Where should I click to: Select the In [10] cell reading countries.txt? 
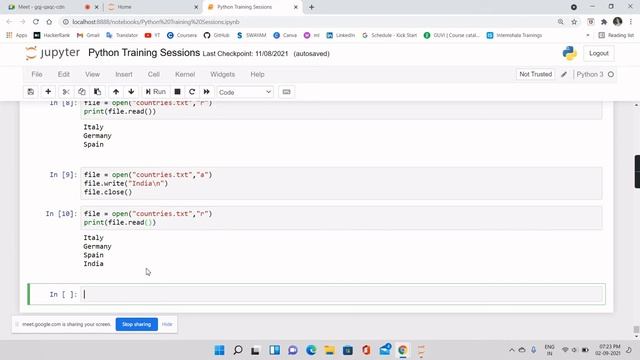(x=341, y=218)
